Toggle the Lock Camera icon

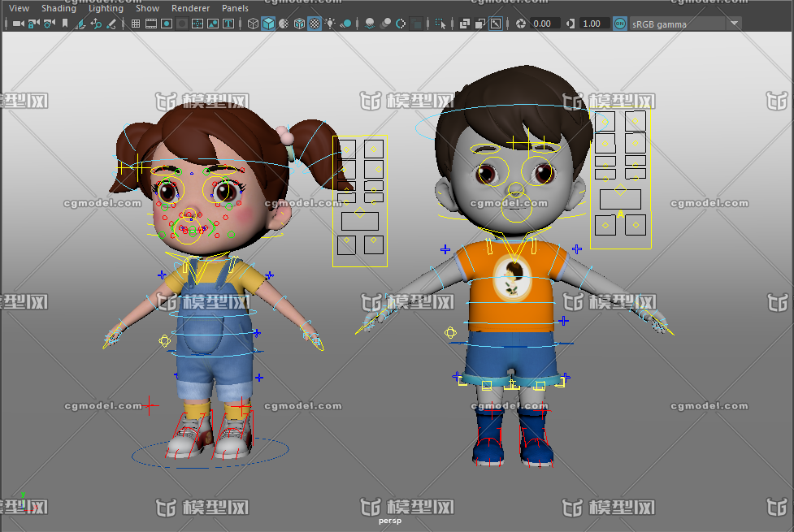[34, 24]
